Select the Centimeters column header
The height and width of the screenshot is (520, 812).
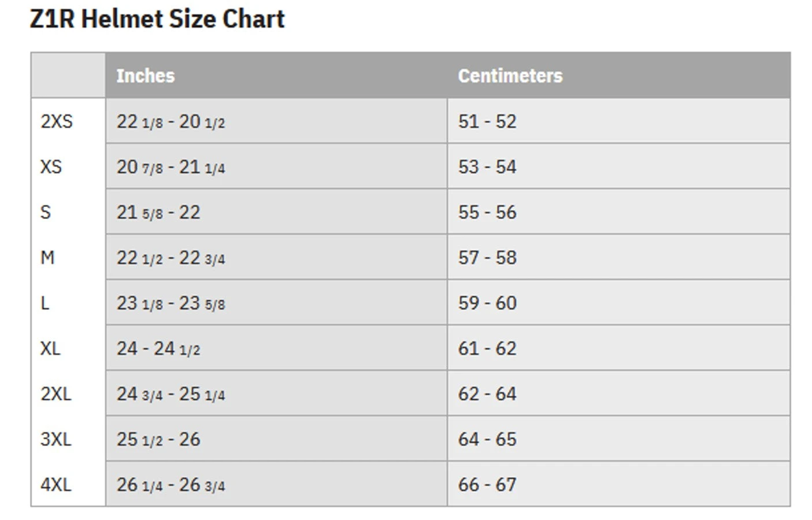pos(510,76)
